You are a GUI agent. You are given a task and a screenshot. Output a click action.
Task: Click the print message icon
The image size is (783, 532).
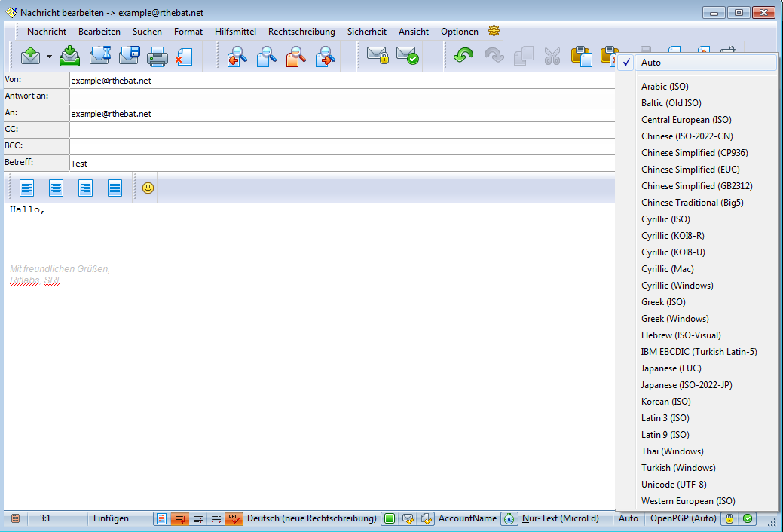click(157, 57)
